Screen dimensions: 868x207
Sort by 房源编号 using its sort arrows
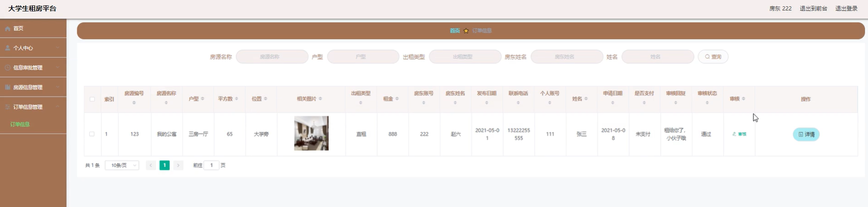click(x=134, y=103)
